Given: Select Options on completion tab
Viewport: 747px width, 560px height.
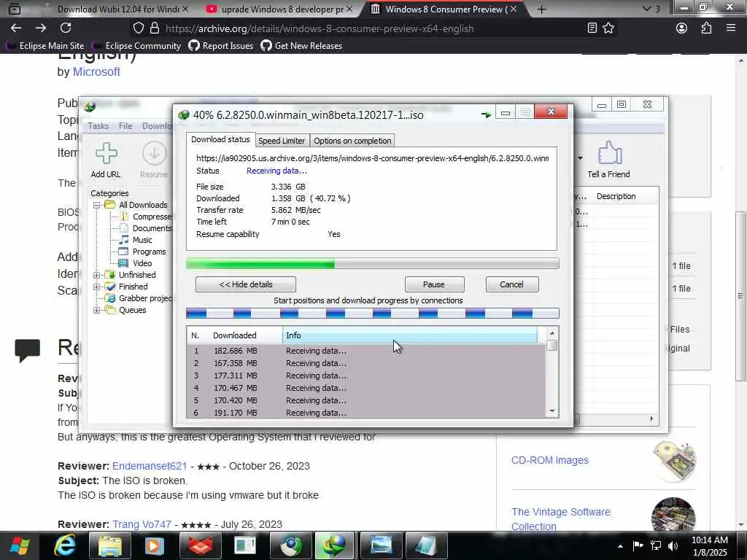Looking at the screenshot, I should pos(352,141).
